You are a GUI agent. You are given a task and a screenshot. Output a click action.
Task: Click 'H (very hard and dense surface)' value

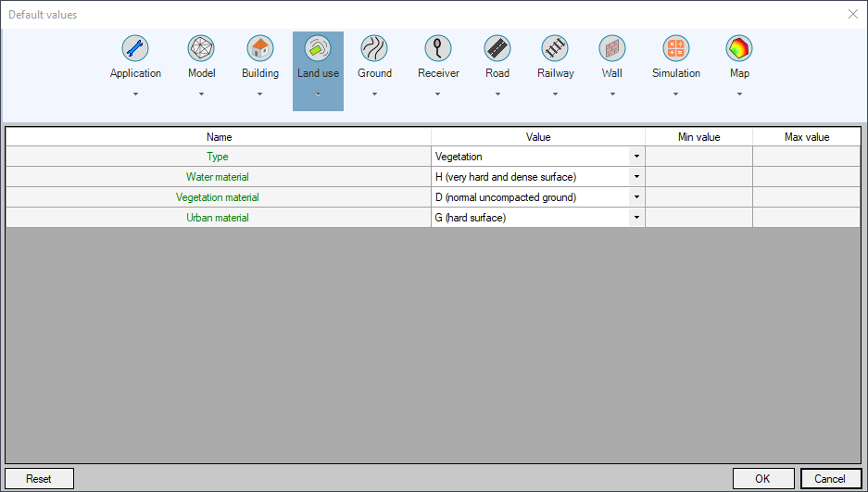[506, 177]
